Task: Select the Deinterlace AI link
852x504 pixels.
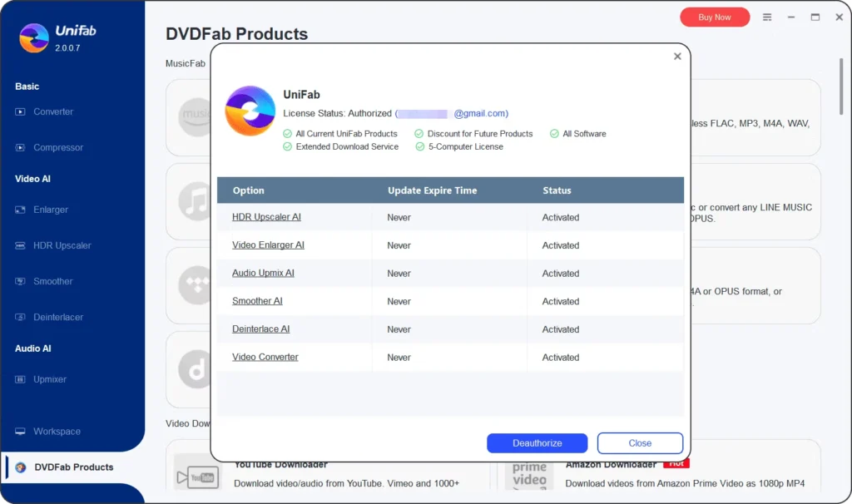Action: (260, 329)
